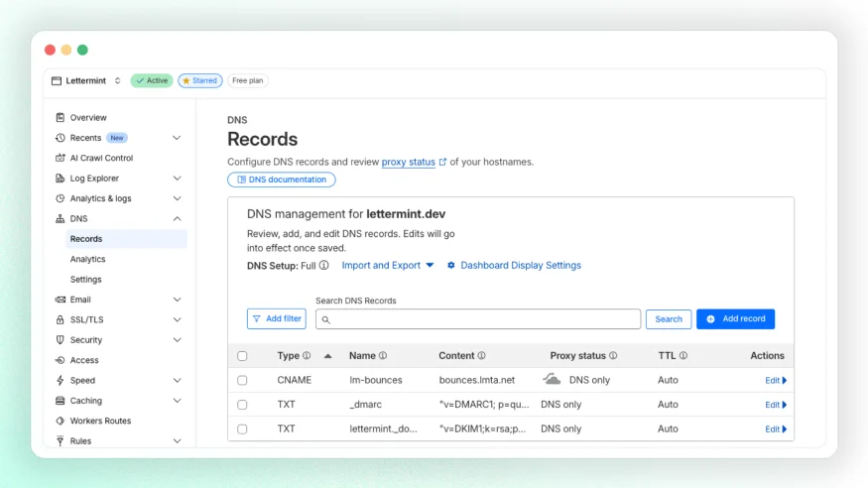
Task: Check the lm-bounces CNAME row checkbox
Action: tap(242, 380)
